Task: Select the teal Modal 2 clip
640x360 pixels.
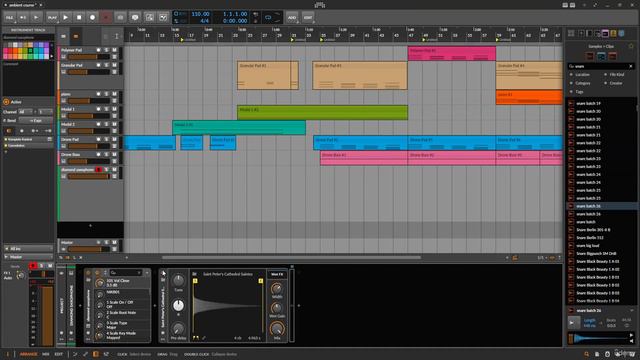Action: [239, 127]
